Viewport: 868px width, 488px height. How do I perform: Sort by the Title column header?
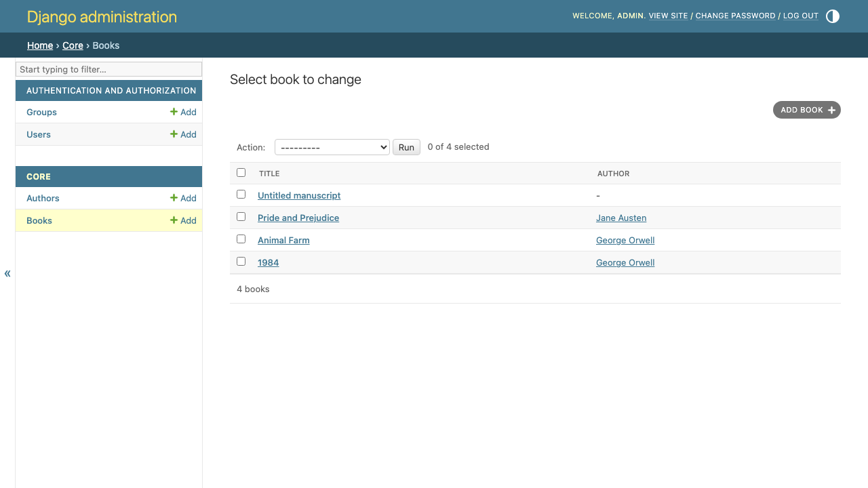click(269, 174)
